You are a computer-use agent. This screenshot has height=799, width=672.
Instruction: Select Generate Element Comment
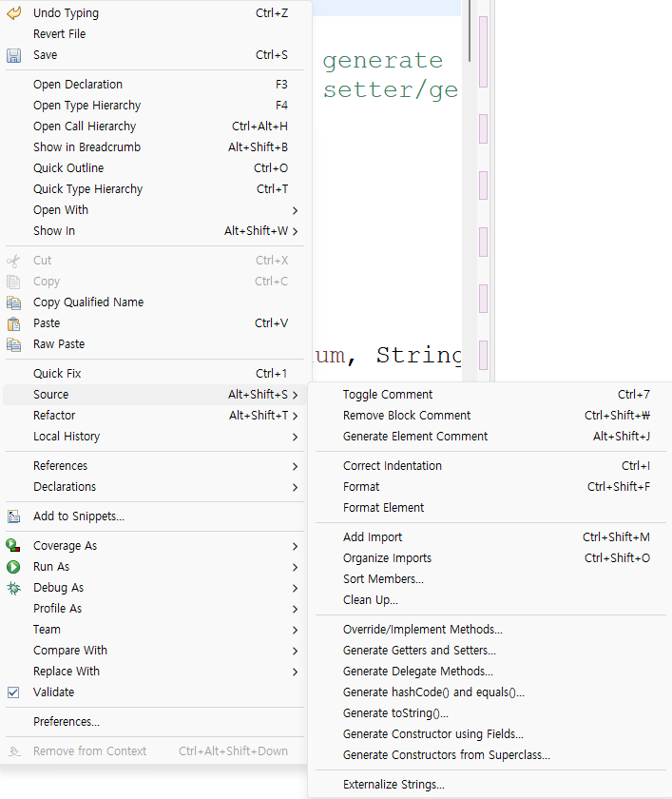pyautogui.click(x=490, y=437)
